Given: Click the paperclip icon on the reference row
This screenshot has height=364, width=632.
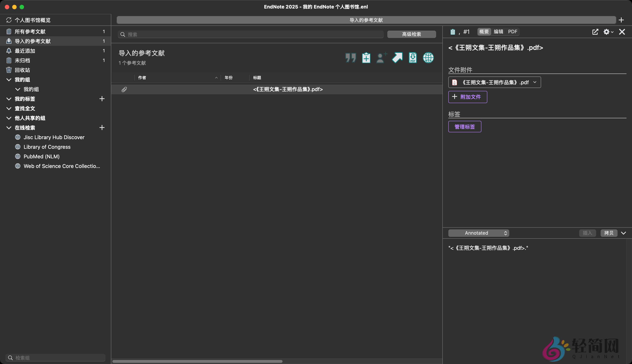Looking at the screenshot, I should click(124, 89).
